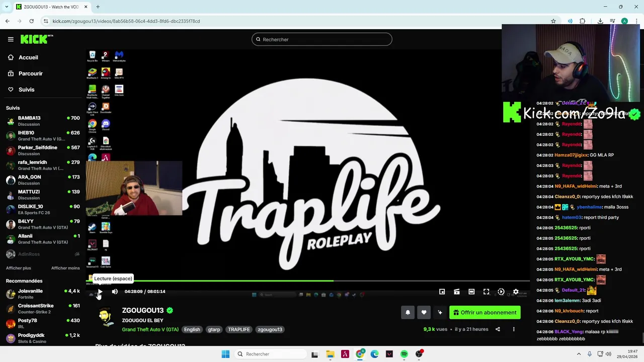This screenshot has width=644, height=362.
Task: Play the video with the play button
Action: point(100,292)
